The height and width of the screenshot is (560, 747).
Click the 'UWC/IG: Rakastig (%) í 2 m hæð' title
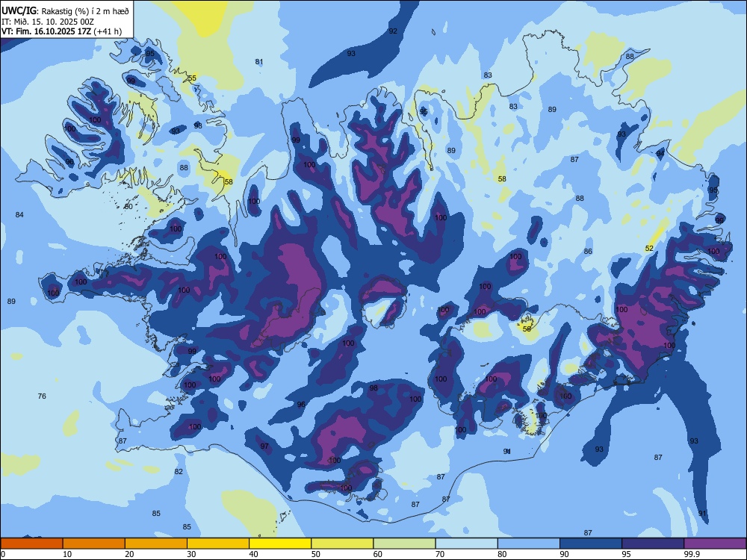65,11
